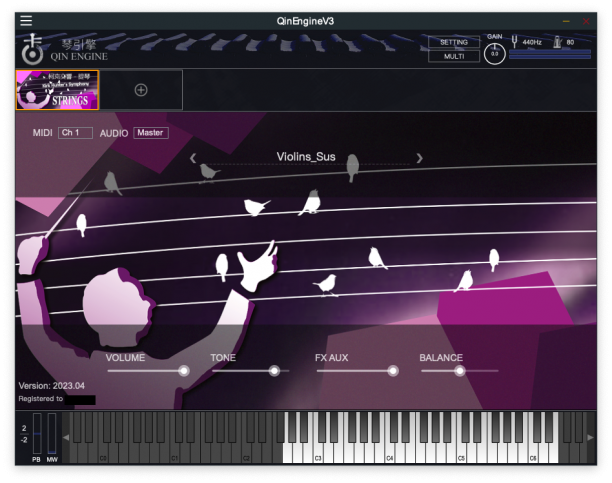Click the C2 piano key

click(x=246, y=454)
